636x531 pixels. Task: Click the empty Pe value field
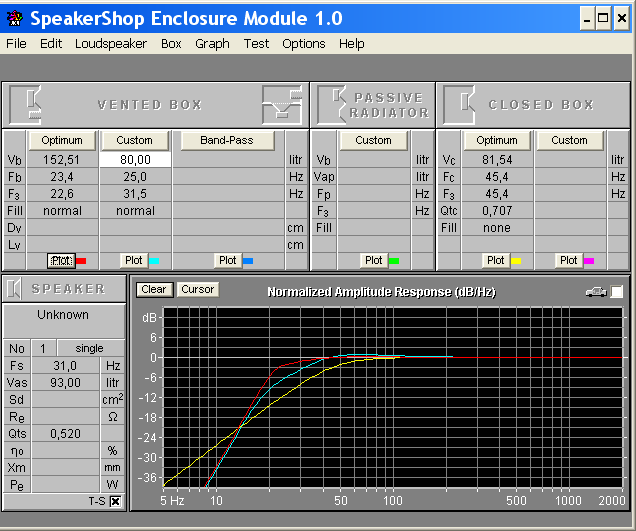tap(65, 485)
